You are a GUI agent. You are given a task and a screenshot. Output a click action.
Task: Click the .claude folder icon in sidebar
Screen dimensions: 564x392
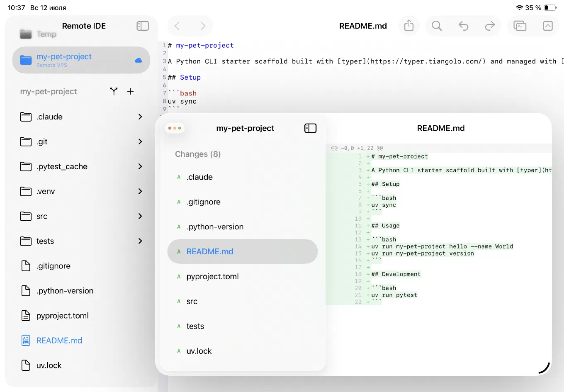pyautogui.click(x=26, y=117)
